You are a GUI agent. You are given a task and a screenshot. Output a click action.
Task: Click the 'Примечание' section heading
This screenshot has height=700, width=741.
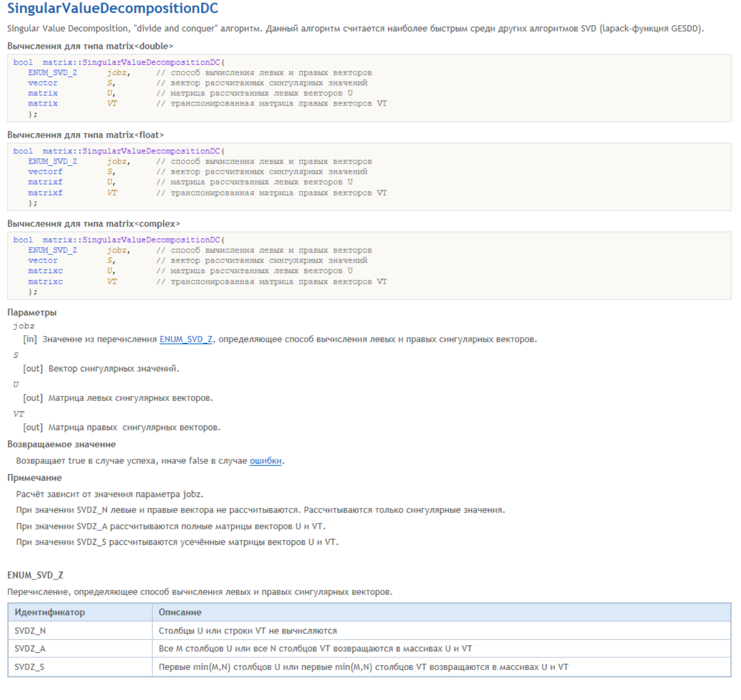coord(35,478)
